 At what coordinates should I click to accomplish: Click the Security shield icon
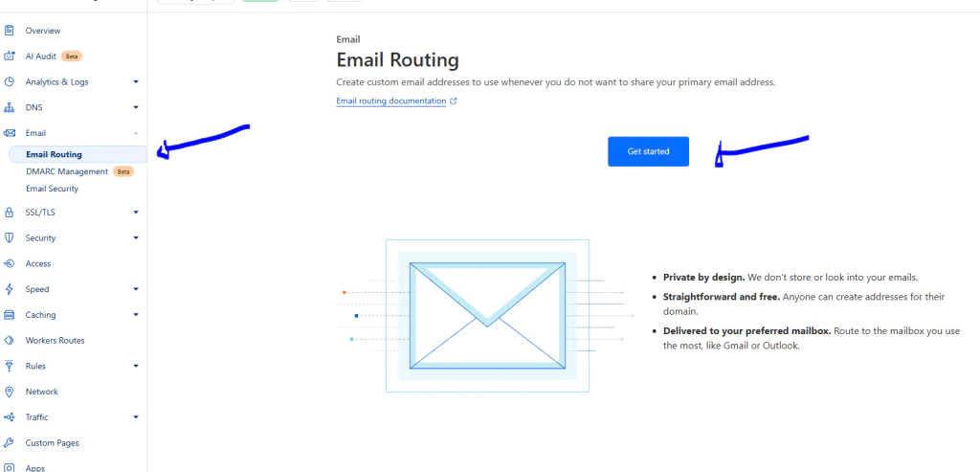(x=10, y=237)
